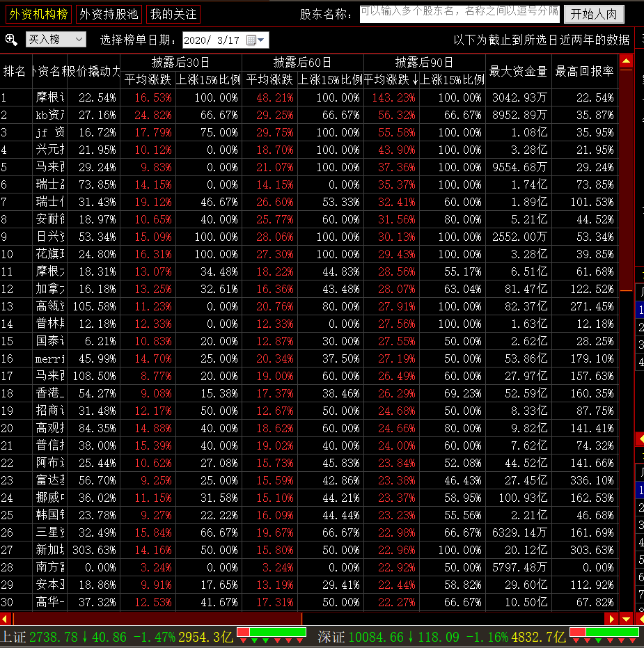Click the horizontal scrollbar left arrow

click(x=6, y=618)
